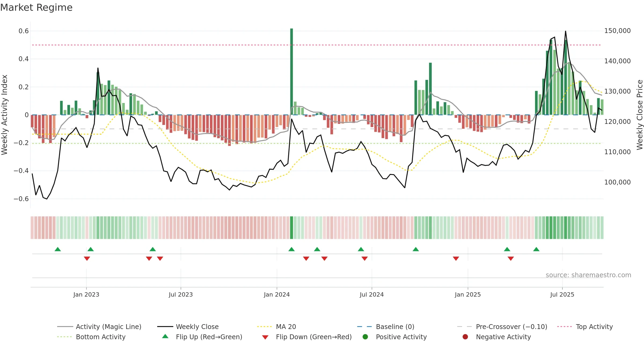Toggle the Top Activity legend entry
The image size is (644, 362).
tap(585, 327)
